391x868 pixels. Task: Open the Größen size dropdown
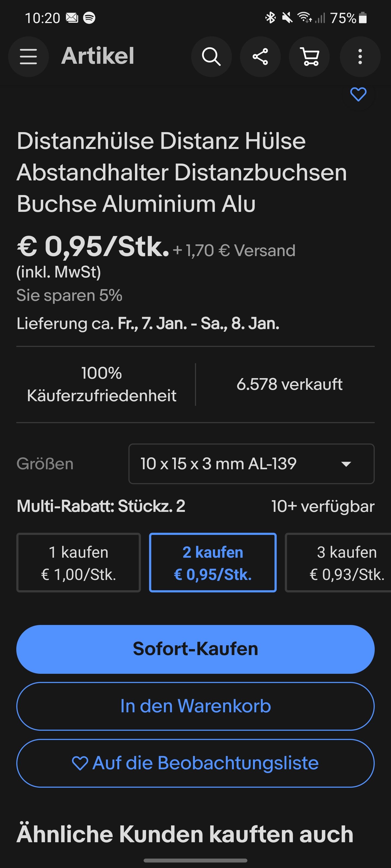pyautogui.click(x=251, y=464)
